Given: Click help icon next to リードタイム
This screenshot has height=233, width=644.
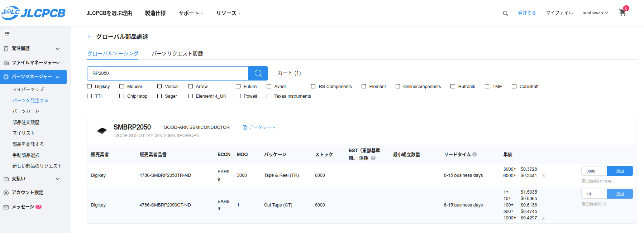Looking at the screenshot, I should [x=474, y=155].
